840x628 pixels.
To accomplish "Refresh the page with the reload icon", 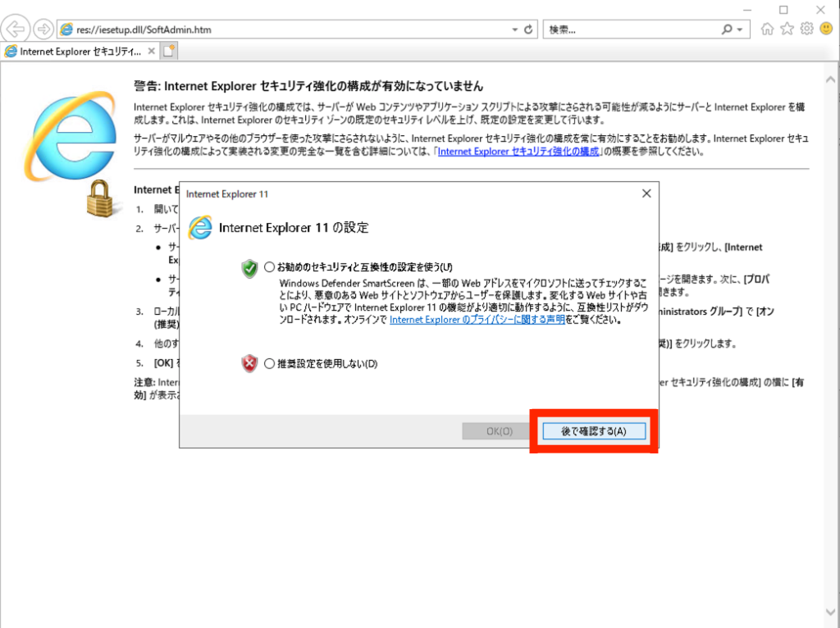I will point(529,30).
